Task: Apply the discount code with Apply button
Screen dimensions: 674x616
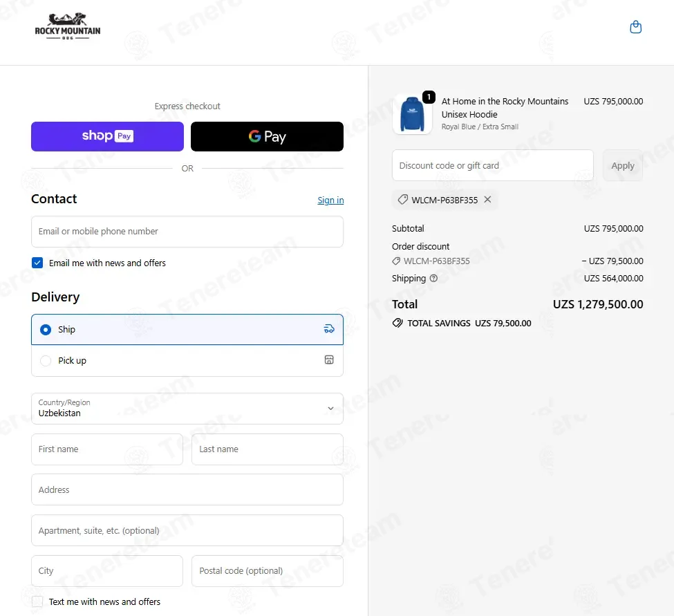Action: pyautogui.click(x=623, y=165)
